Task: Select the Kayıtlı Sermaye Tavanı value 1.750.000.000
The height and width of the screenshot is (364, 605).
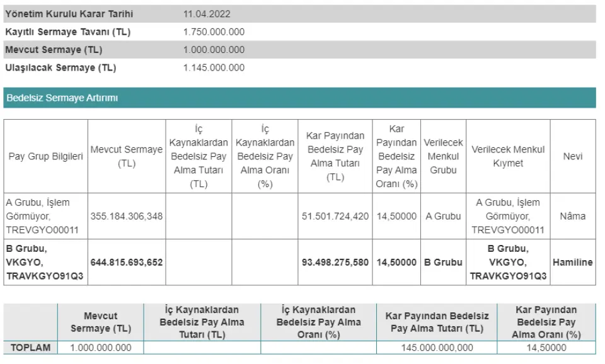Action: (x=214, y=32)
